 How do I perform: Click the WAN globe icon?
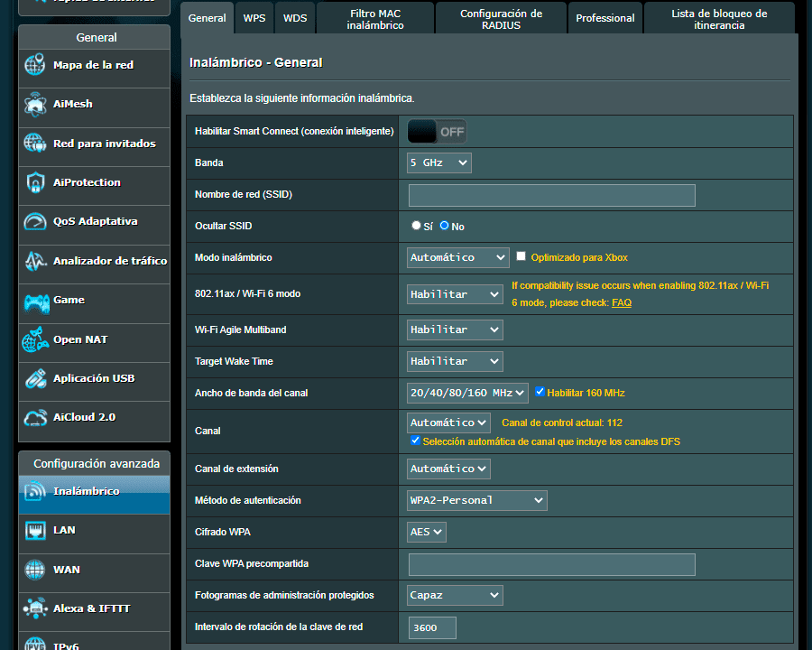(34, 570)
